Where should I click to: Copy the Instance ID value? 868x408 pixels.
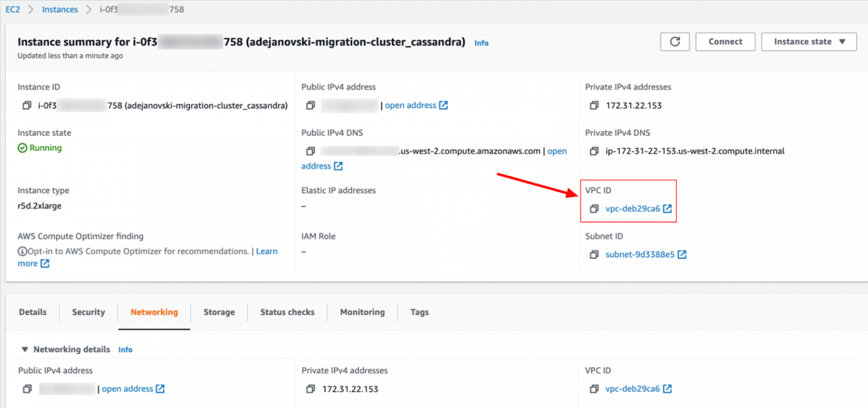(x=27, y=106)
